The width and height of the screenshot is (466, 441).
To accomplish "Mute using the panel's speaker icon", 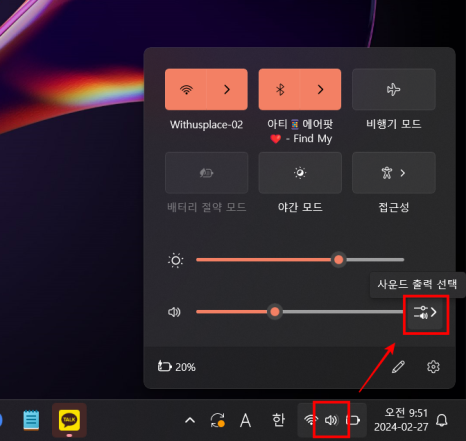I will [x=174, y=312].
